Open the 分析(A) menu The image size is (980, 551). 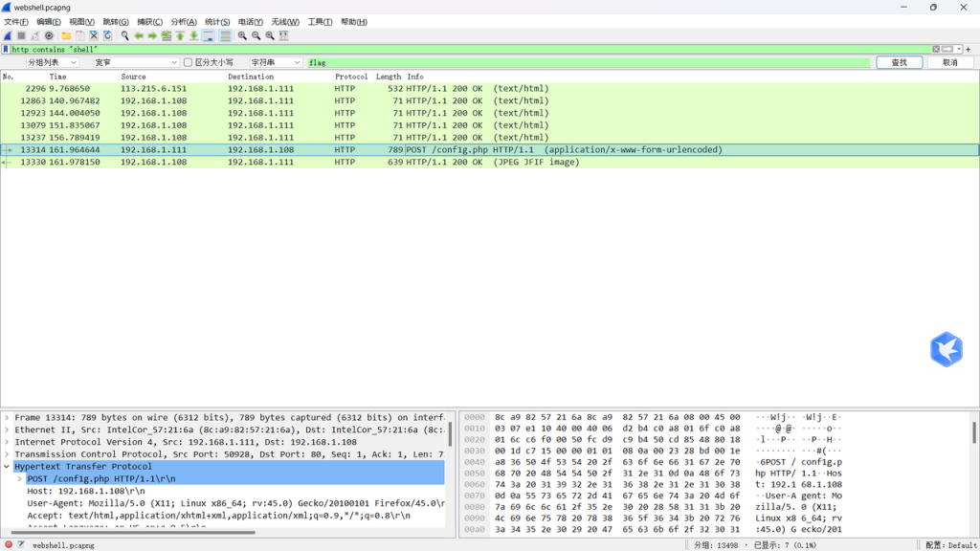click(x=184, y=21)
